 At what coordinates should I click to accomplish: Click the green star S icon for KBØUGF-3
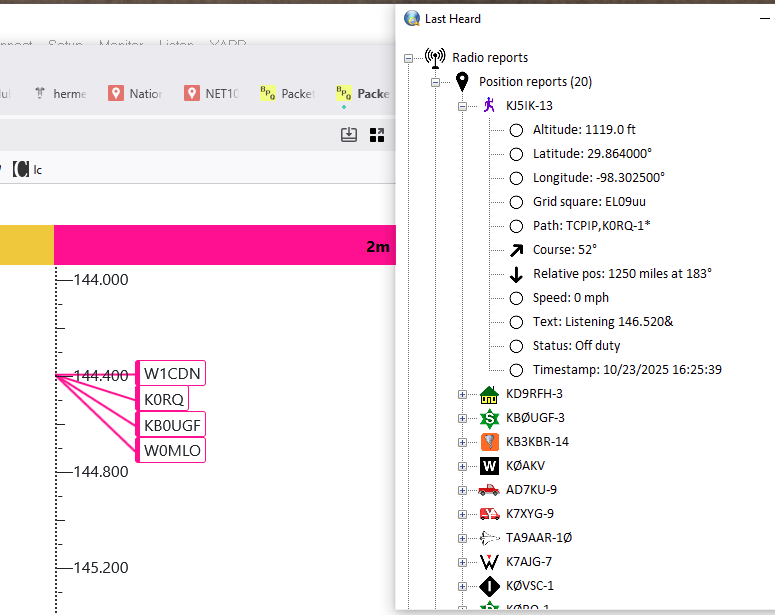(489, 417)
